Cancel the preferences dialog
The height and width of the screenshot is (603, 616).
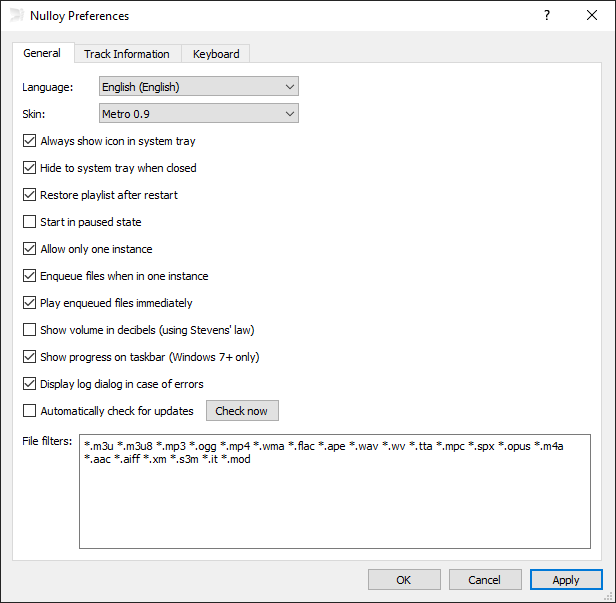pos(485,580)
